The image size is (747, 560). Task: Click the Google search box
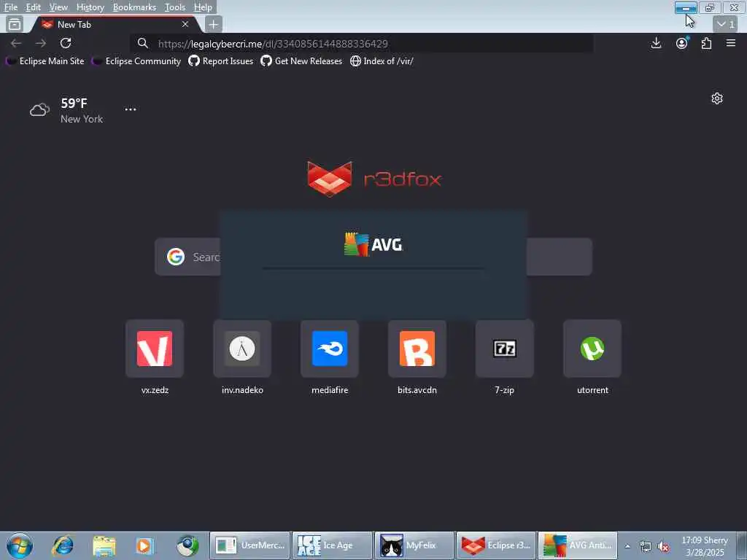(373, 257)
